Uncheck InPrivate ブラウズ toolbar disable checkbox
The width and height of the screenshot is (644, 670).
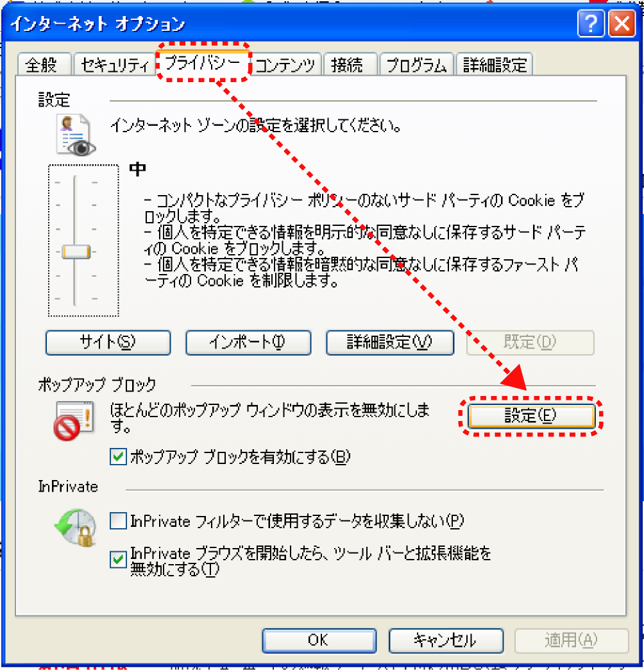click(118, 559)
